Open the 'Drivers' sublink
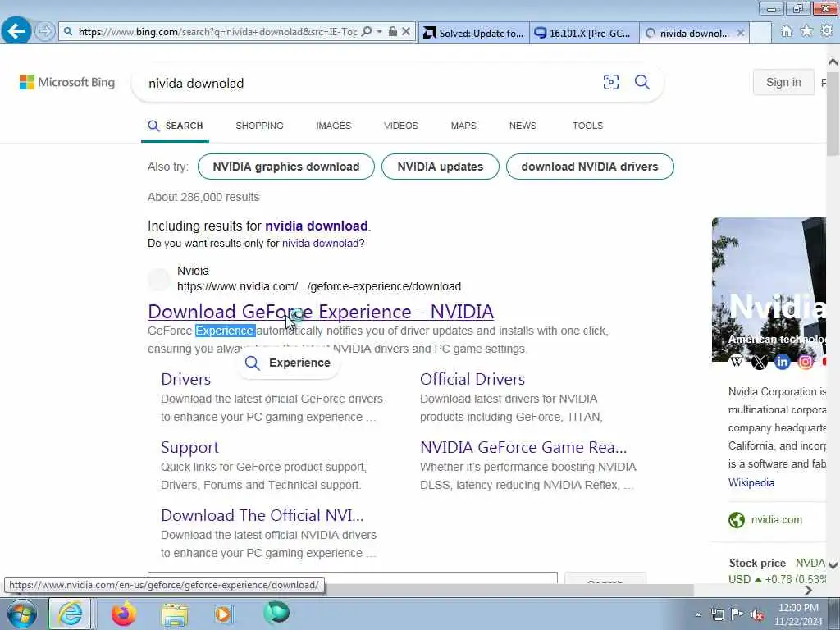Image resolution: width=840 pixels, height=630 pixels. pyautogui.click(x=186, y=379)
